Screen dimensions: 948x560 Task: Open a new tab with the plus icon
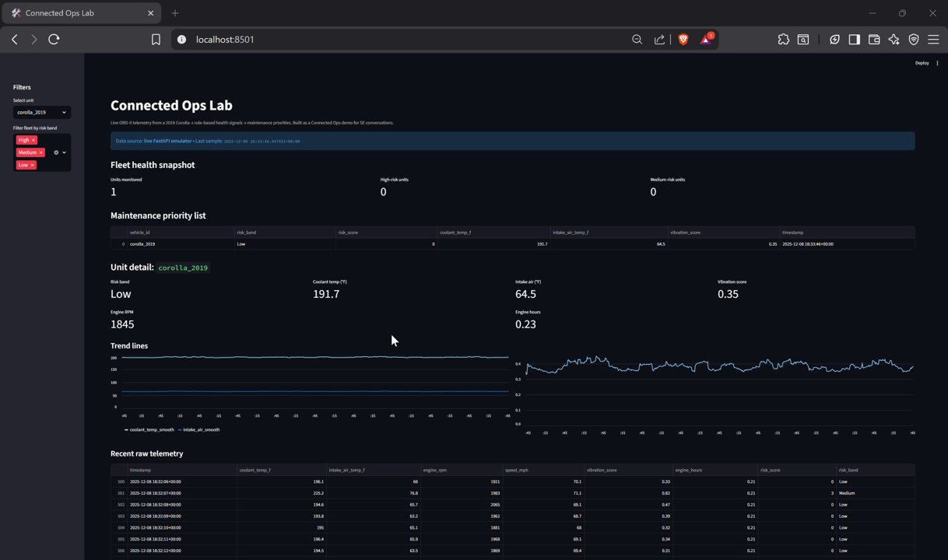[175, 13]
